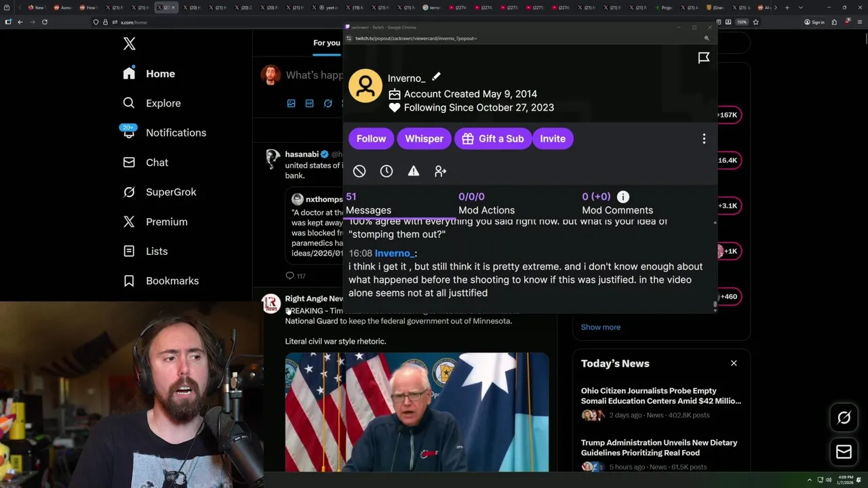Open a new browser tab with plus

(x=787, y=7)
